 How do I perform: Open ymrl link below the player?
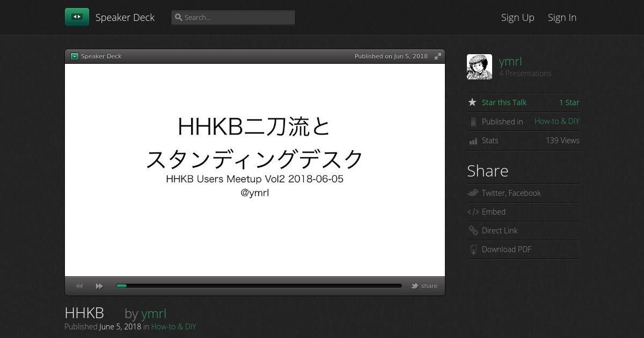click(x=153, y=314)
